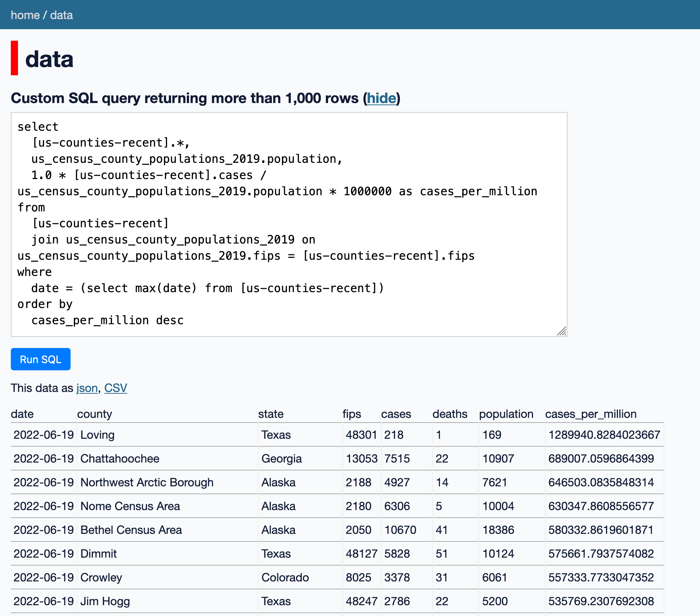Select the Chattahoochee county cell

point(167,459)
